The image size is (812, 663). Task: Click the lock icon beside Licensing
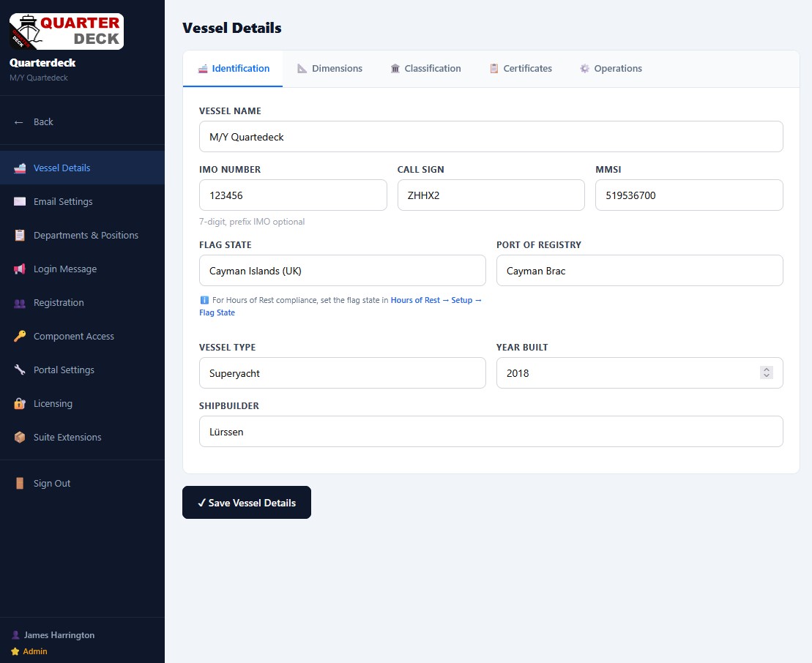tap(20, 404)
